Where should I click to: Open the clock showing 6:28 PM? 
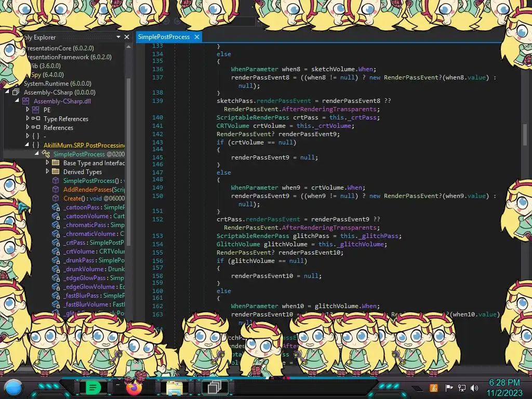(504, 383)
